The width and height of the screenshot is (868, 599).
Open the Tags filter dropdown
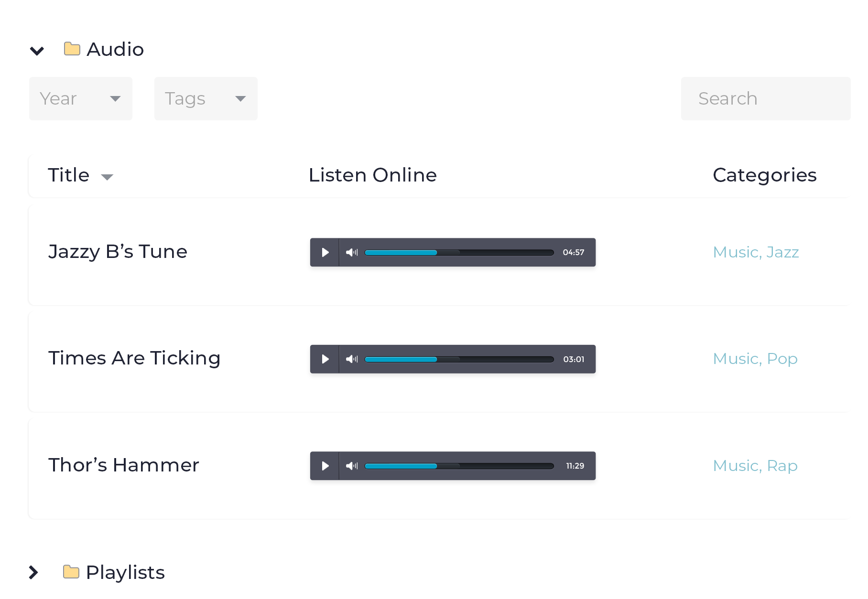coord(206,98)
